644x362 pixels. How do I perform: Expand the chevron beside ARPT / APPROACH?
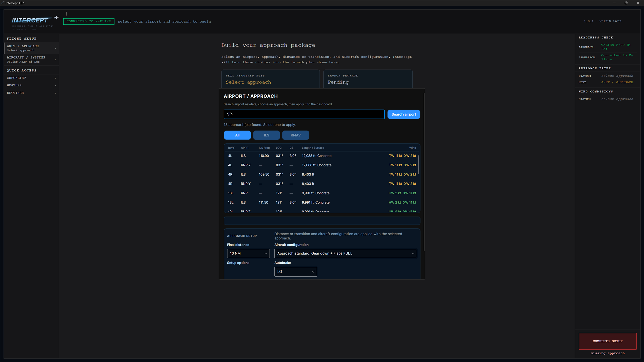click(55, 48)
